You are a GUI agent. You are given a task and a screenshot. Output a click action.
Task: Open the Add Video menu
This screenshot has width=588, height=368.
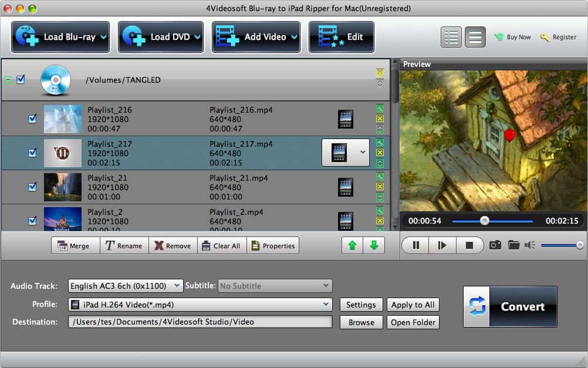(256, 36)
